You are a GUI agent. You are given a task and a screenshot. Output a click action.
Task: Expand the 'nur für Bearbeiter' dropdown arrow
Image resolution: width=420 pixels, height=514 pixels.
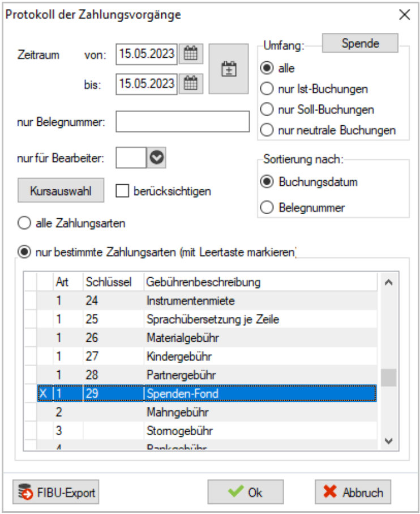coord(156,158)
